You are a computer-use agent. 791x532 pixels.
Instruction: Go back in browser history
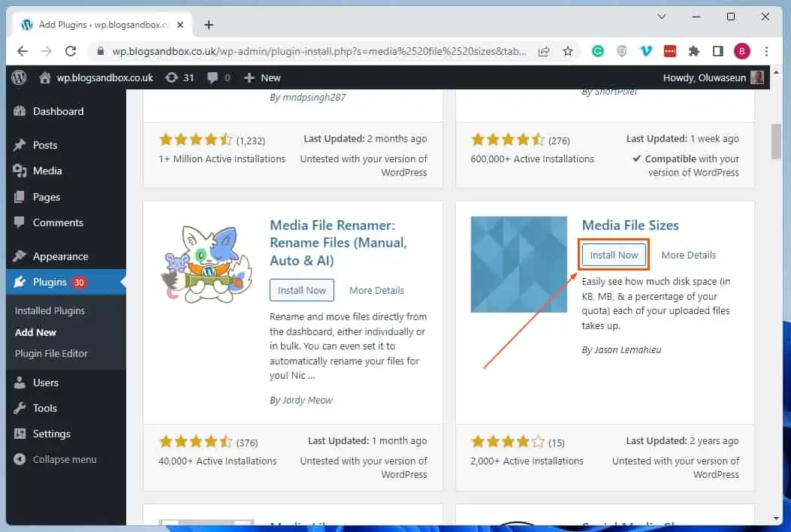pos(23,51)
